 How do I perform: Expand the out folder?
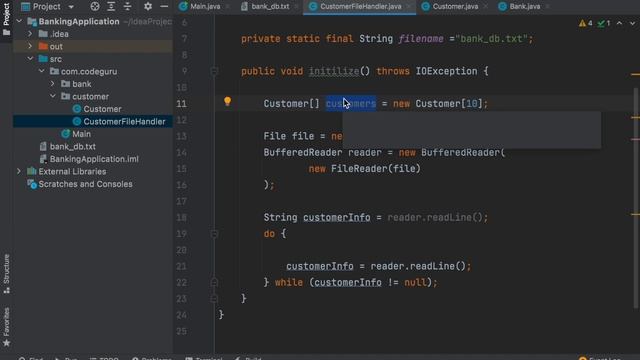(x=30, y=47)
